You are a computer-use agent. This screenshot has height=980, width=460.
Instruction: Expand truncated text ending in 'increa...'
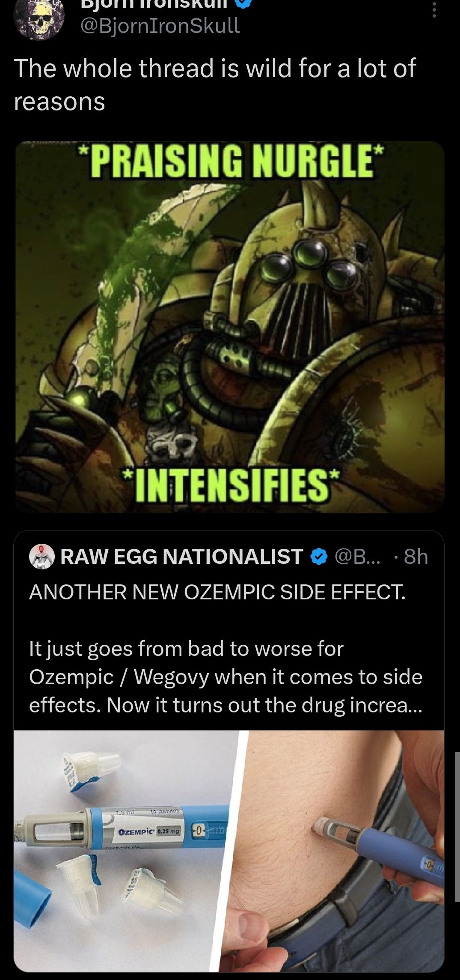pos(226,676)
